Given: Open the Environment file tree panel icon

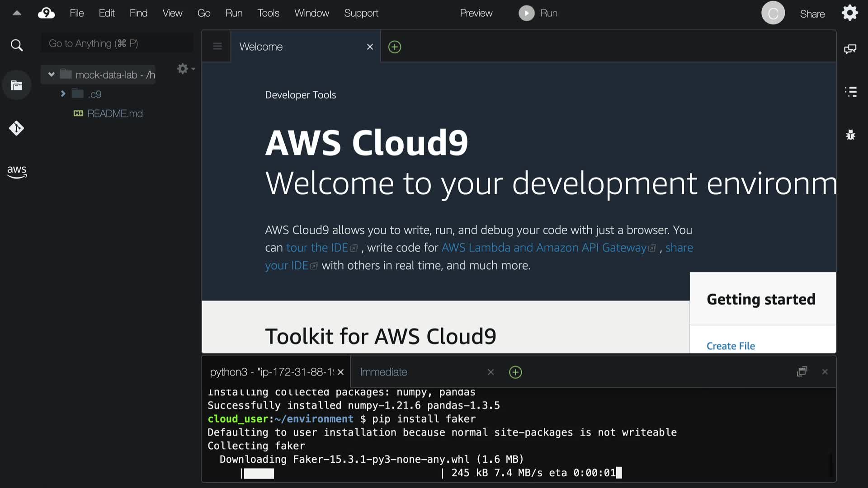Looking at the screenshot, I should point(17,85).
